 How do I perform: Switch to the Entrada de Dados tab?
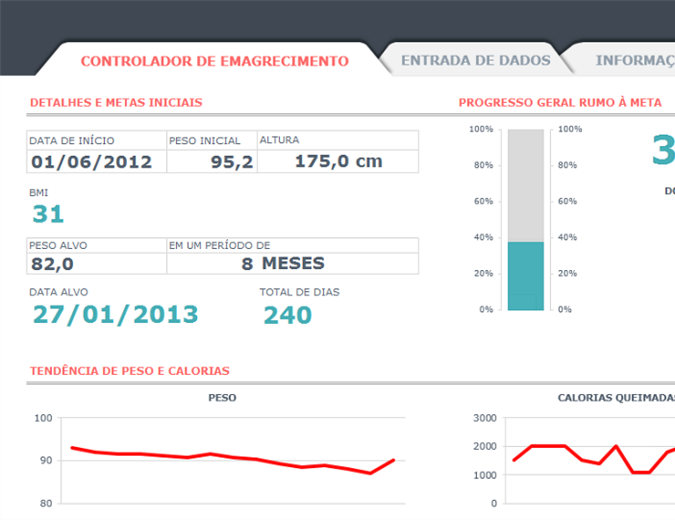[476, 60]
